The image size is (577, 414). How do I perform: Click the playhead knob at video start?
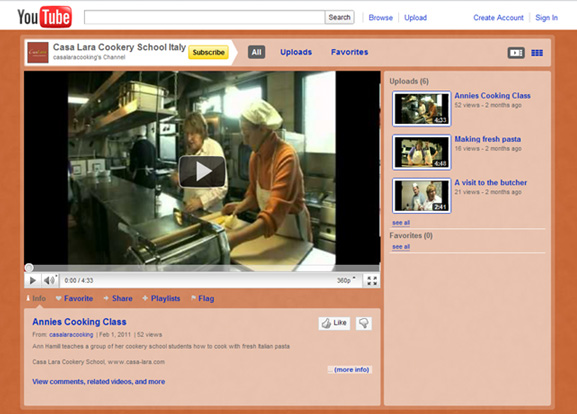pos(29,268)
